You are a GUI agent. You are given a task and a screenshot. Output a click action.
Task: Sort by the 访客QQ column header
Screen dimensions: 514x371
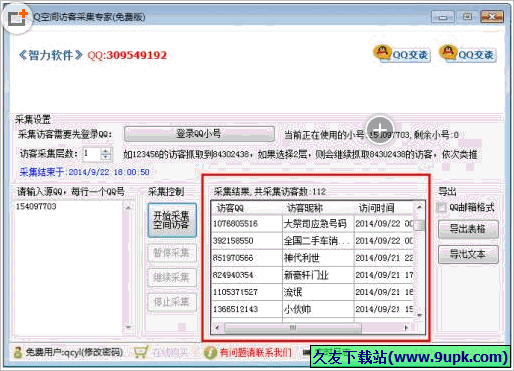point(247,208)
